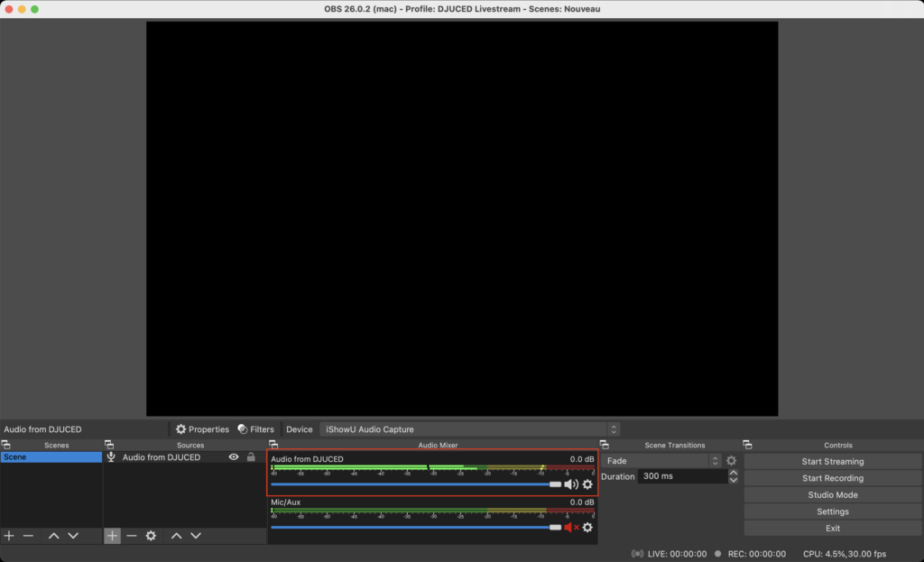Open the Mic/Aux advanced audio gear icon

[587, 528]
